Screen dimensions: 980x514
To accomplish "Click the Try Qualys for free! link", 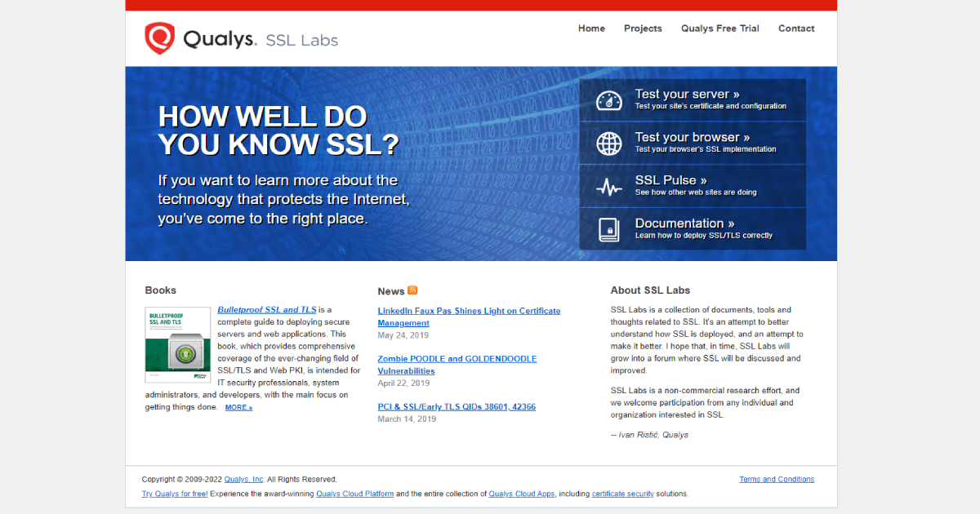I will [175, 494].
